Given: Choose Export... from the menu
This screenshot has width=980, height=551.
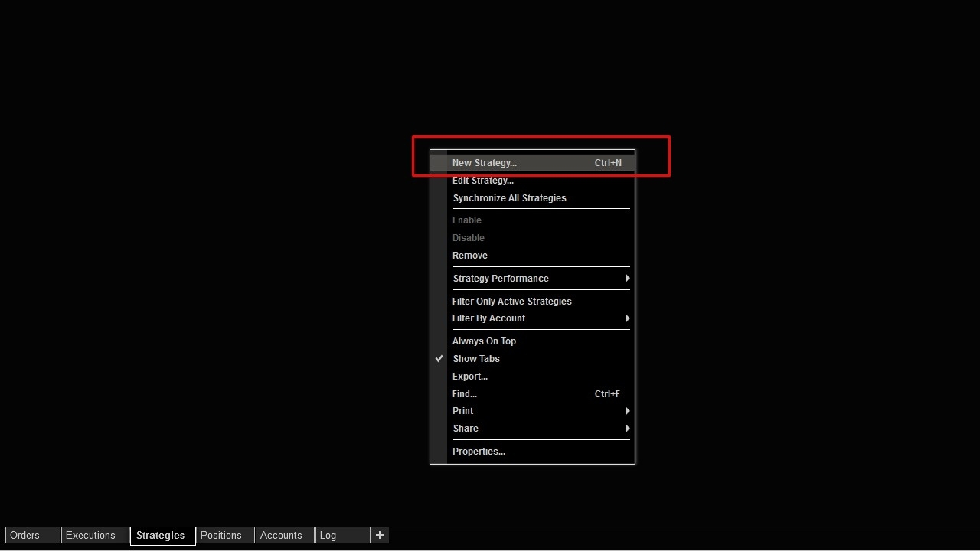Looking at the screenshot, I should click(x=532, y=377).
